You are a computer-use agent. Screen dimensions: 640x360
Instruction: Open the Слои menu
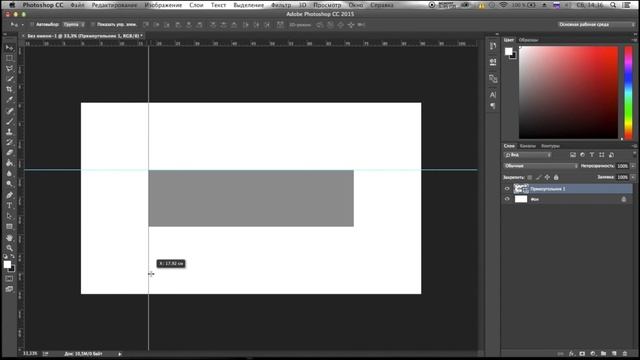tap(196, 5)
